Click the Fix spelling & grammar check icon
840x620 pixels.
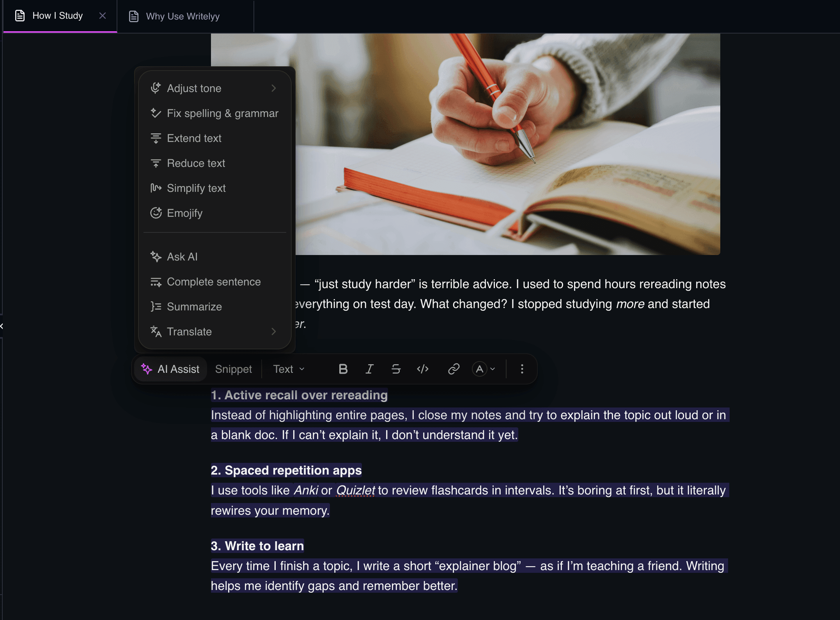pos(156,113)
